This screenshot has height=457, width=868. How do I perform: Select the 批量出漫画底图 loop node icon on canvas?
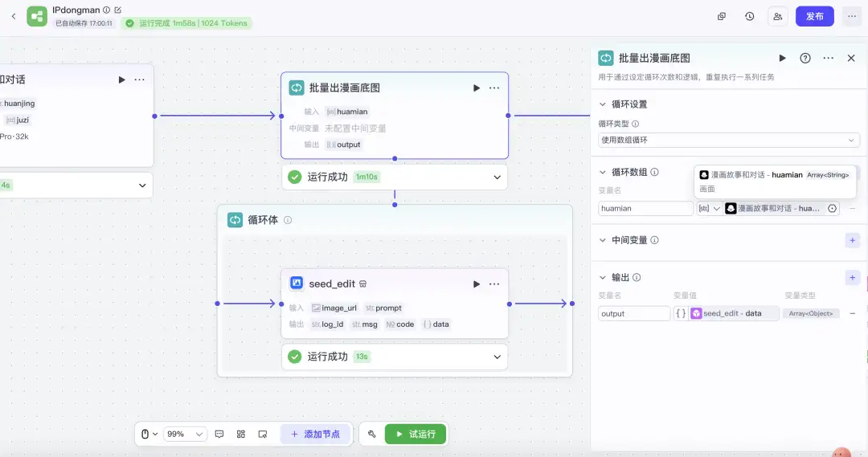click(297, 88)
